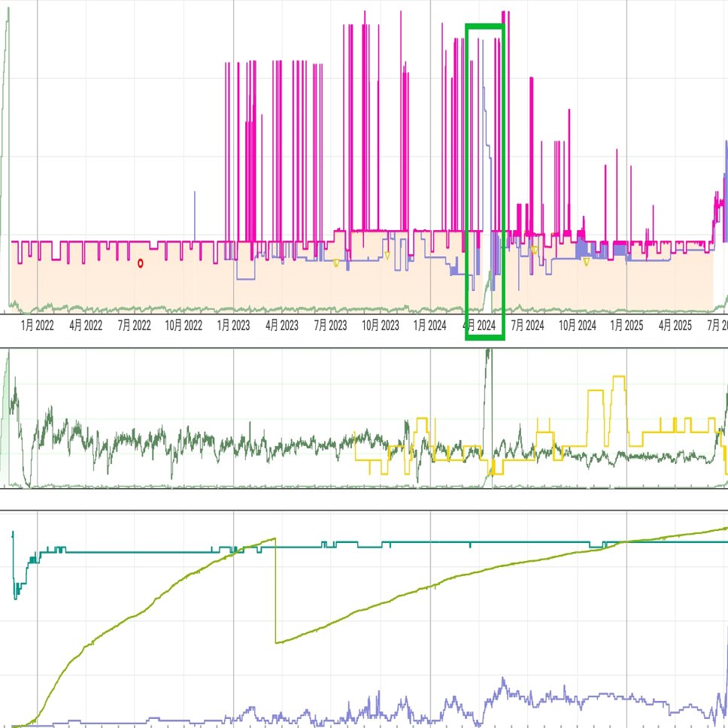Click the 7月 2023 date label

pos(331,326)
